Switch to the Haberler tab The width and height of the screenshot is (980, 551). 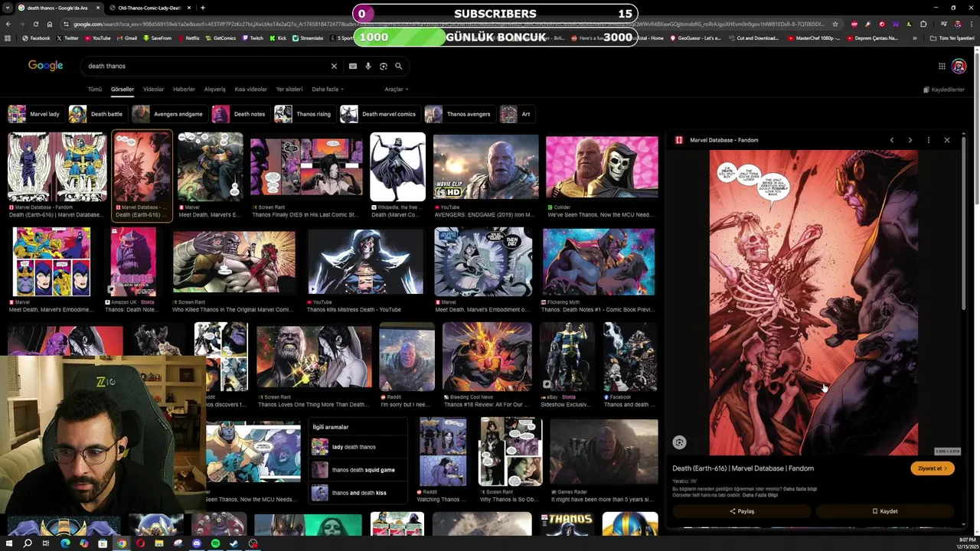(184, 89)
